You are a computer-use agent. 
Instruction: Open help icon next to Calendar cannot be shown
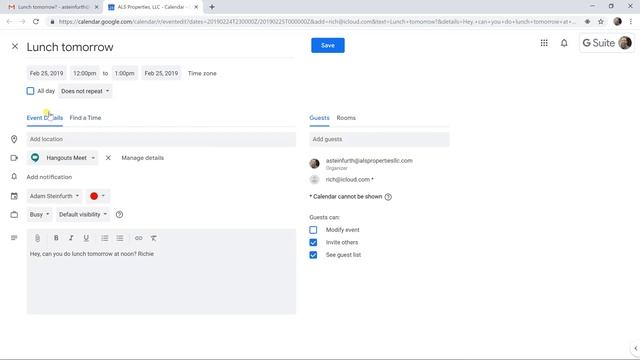(x=388, y=197)
